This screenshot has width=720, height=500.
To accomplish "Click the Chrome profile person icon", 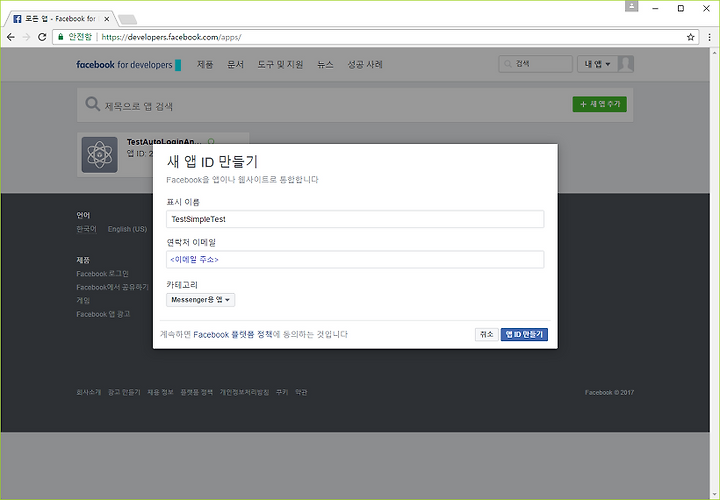I will (x=632, y=6).
